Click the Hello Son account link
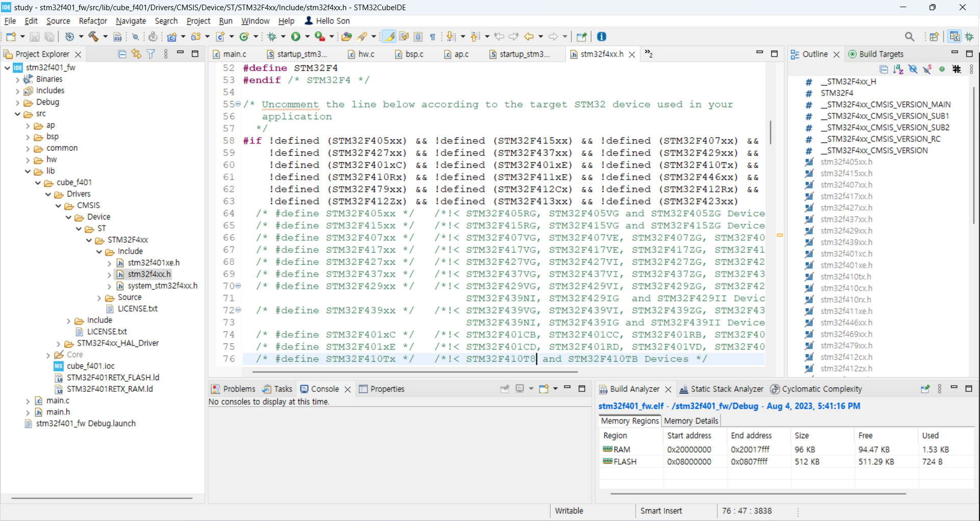Image resolution: width=980 pixels, height=521 pixels. tap(327, 21)
